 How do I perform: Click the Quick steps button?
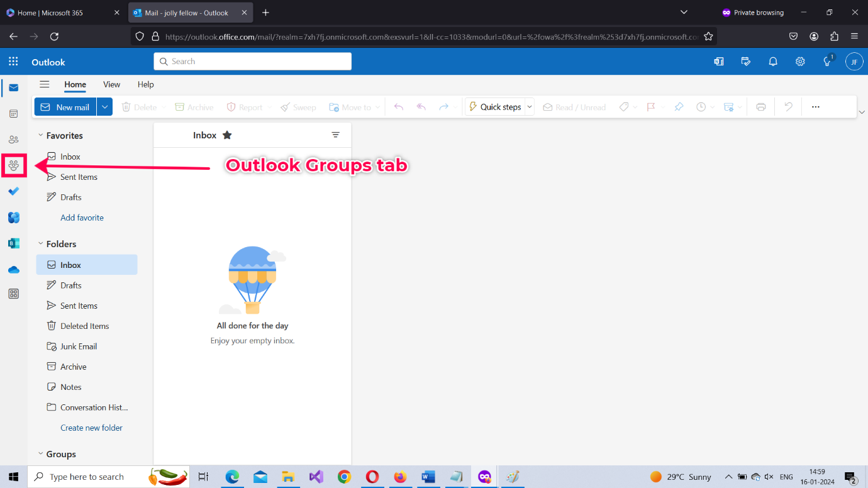tap(494, 108)
